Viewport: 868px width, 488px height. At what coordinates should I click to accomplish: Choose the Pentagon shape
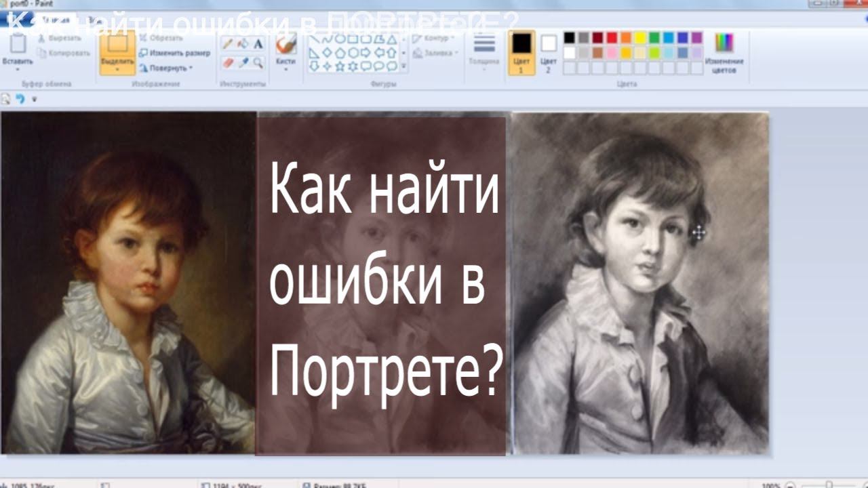click(x=340, y=52)
